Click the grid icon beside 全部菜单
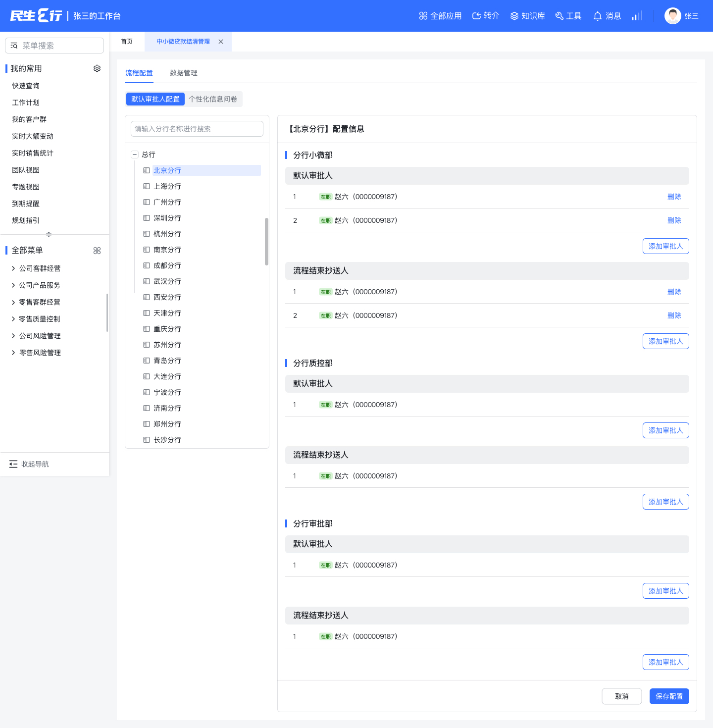Viewport: 713px width, 728px height. click(97, 251)
